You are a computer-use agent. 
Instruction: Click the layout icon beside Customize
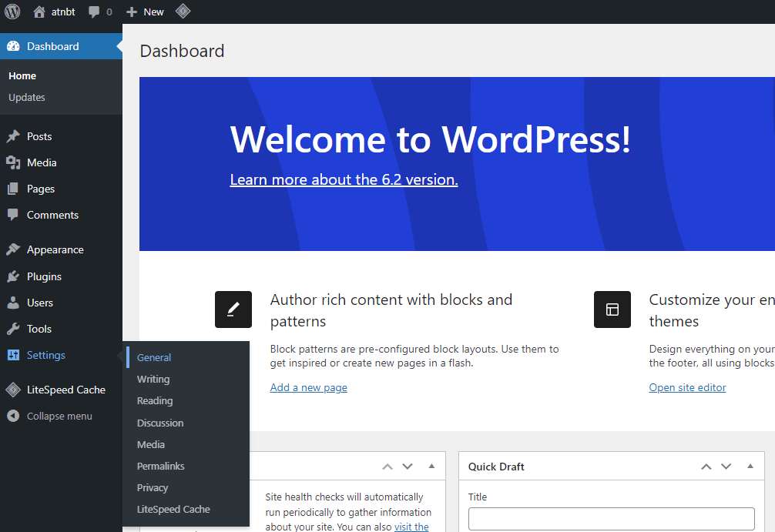click(612, 309)
